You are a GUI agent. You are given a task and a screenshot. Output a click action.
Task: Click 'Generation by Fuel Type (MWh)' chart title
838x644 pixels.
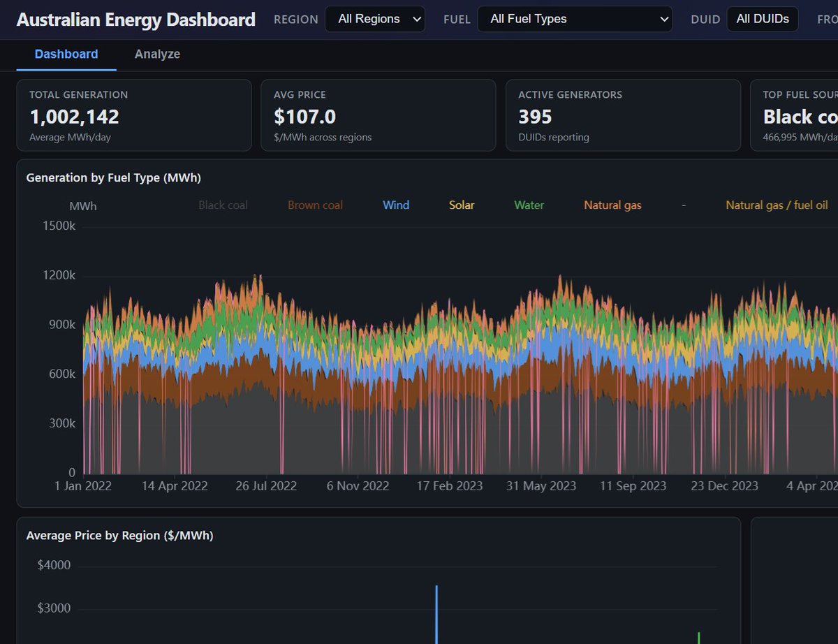113,178
